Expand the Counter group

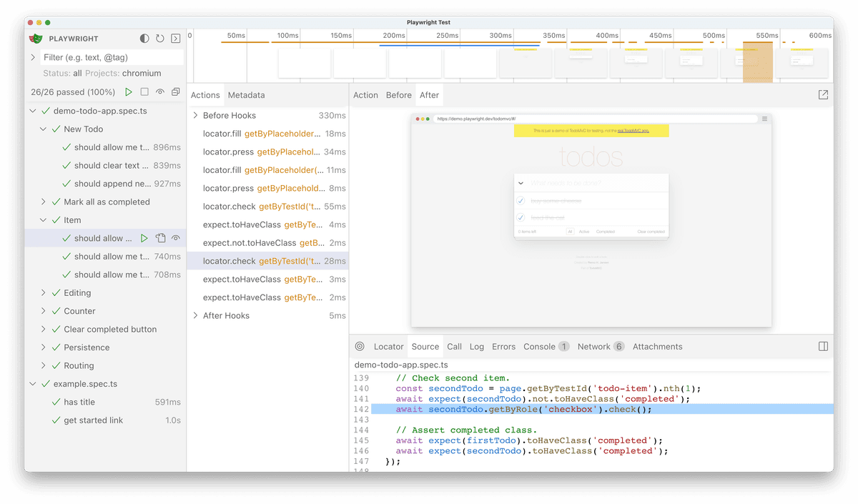click(43, 311)
